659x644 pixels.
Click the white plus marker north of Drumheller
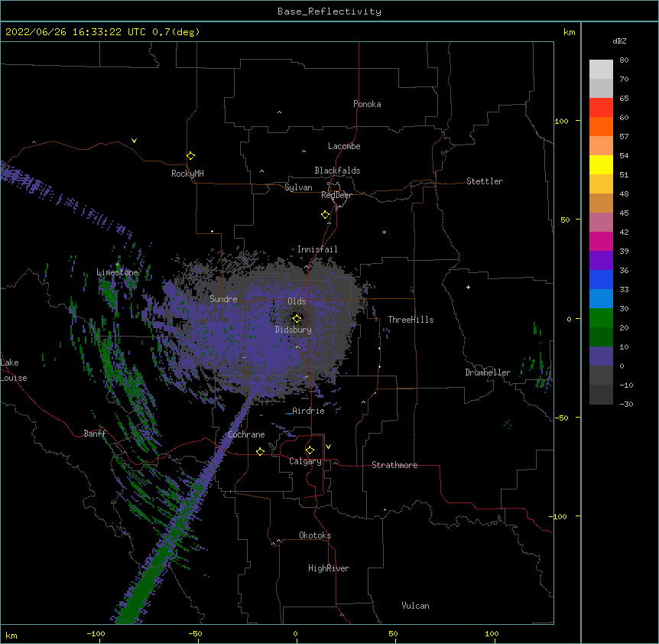coord(468,287)
